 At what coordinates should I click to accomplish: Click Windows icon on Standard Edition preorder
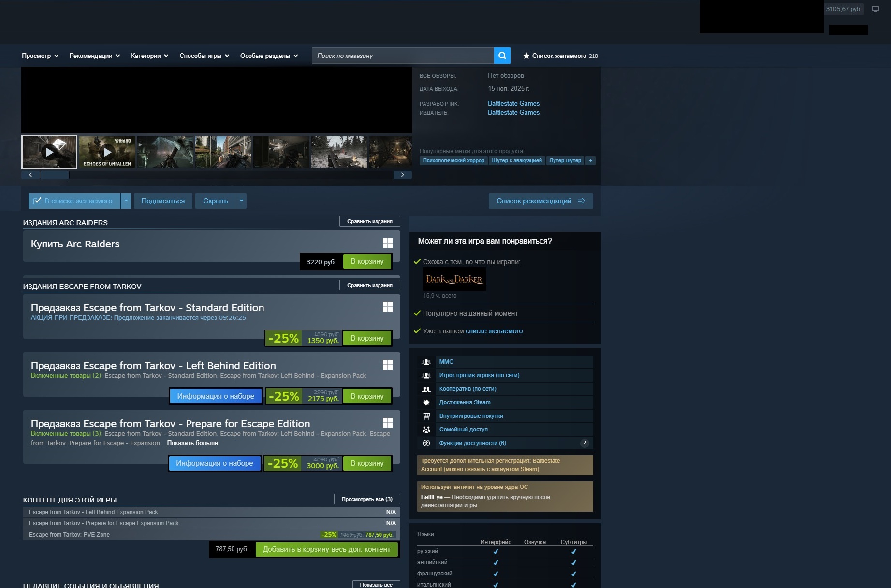coord(388,307)
